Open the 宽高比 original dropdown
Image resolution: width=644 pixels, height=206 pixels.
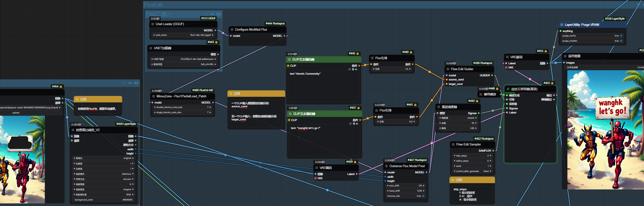[x=103, y=158]
